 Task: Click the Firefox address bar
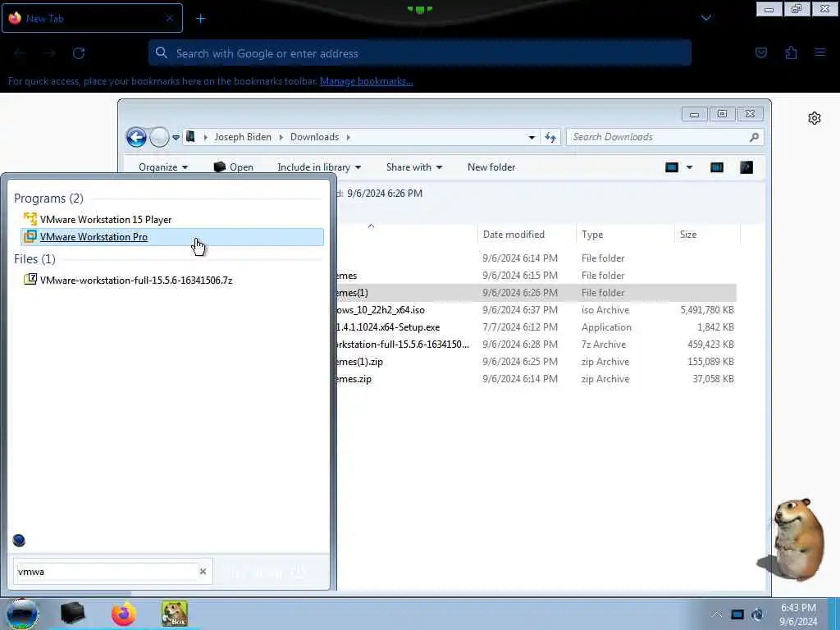[420, 53]
